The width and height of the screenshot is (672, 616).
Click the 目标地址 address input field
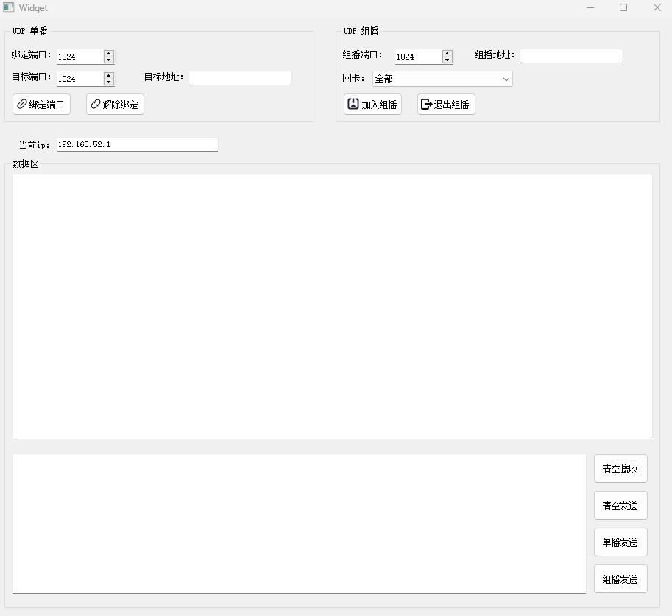pyautogui.click(x=240, y=78)
